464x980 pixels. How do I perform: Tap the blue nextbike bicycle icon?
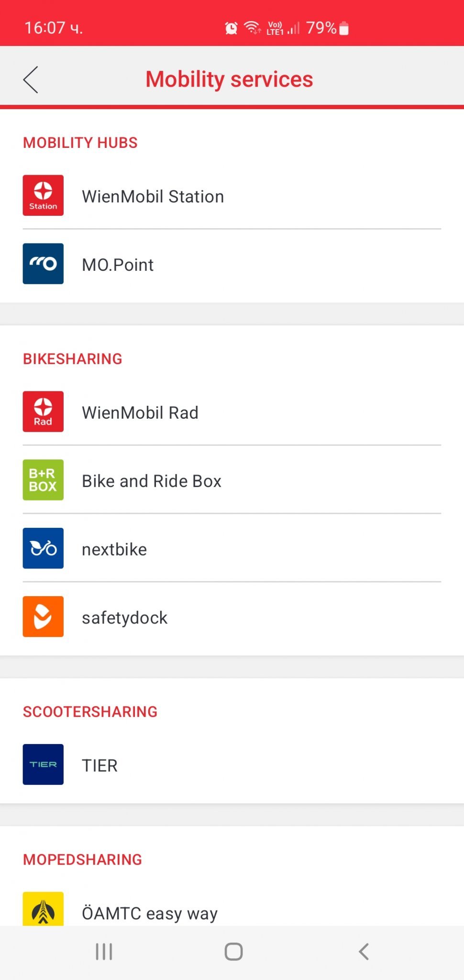43,548
